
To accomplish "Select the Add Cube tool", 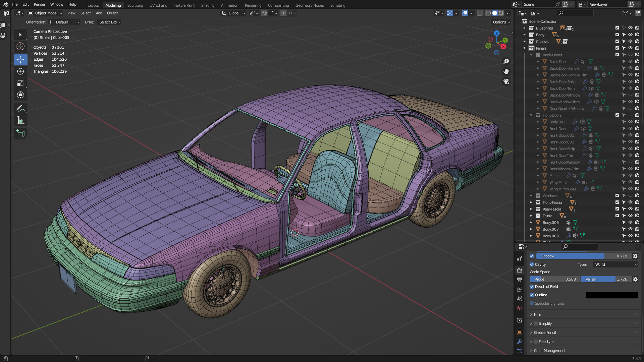I will [20, 133].
